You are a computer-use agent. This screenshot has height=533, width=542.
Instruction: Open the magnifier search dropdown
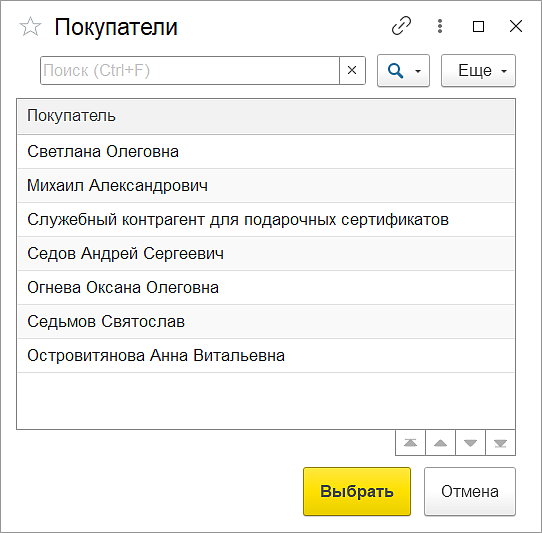pyautogui.click(x=403, y=71)
